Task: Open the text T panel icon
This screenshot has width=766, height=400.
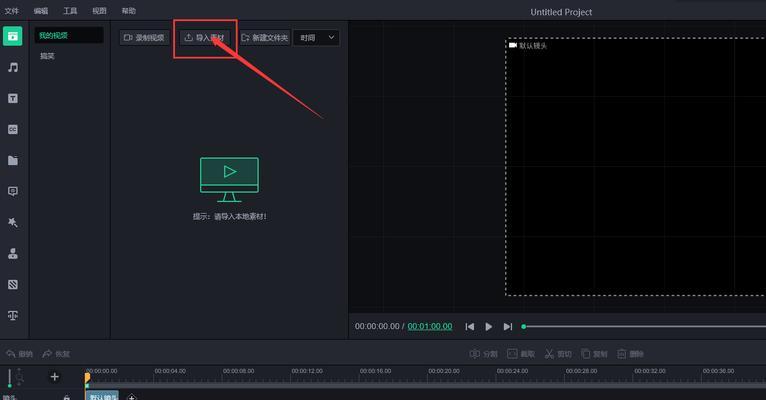Action: pyautogui.click(x=13, y=98)
